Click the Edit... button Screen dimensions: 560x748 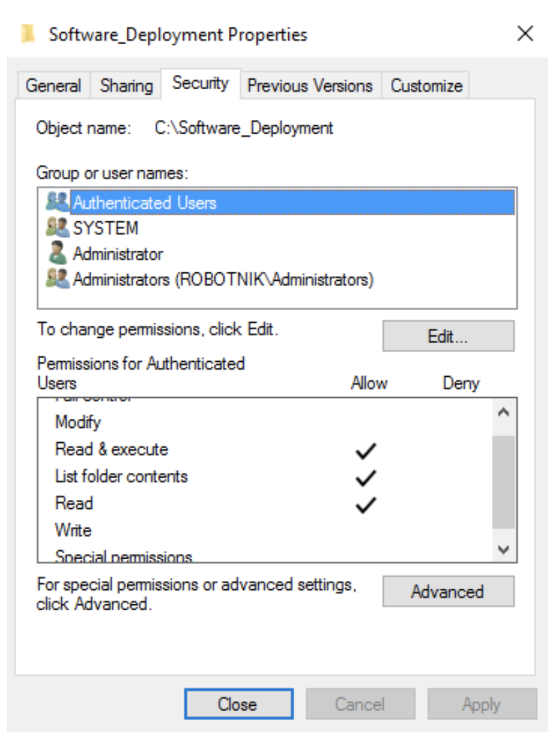point(448,337)
